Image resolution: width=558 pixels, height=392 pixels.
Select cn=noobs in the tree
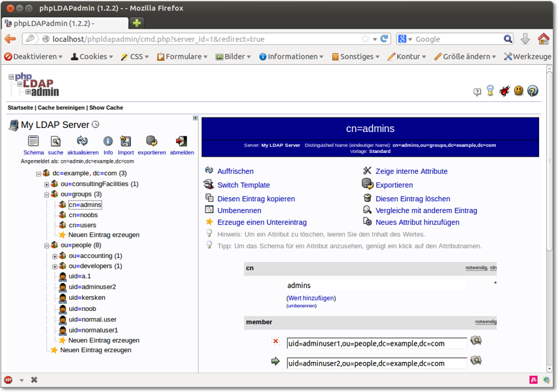click(x=82, y=215)
